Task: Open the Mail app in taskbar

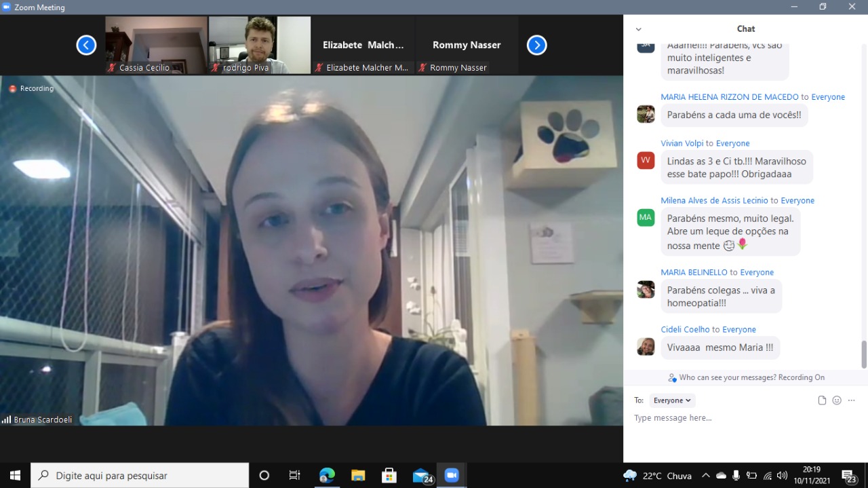Action: click(x=422, y=475)
